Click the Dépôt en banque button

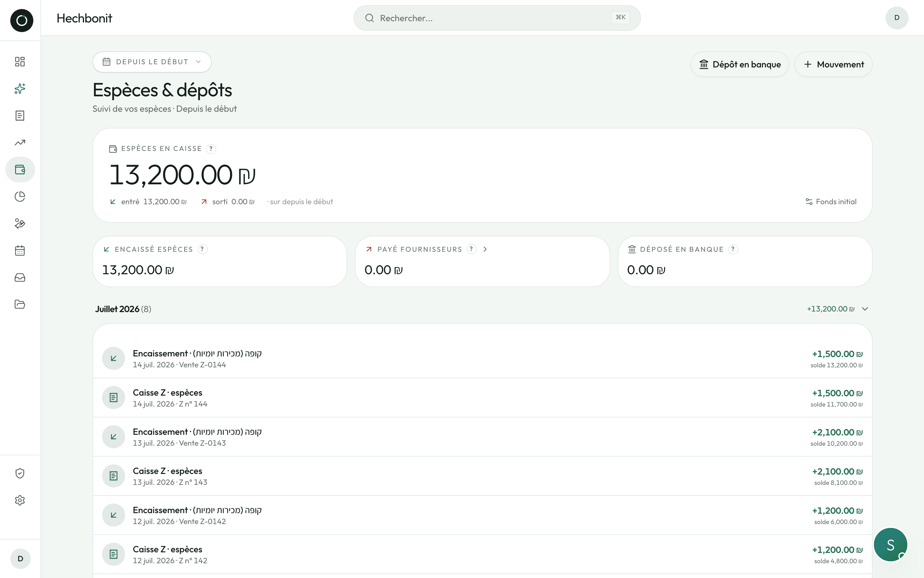tap(740, 64)
